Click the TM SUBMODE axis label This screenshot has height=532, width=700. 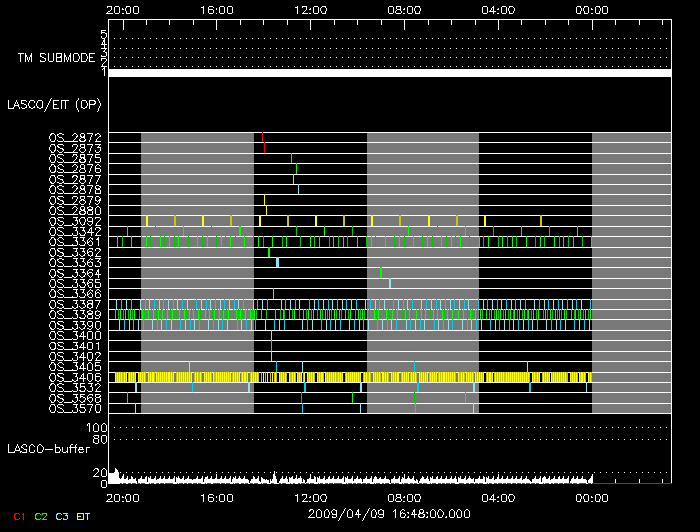56,58
